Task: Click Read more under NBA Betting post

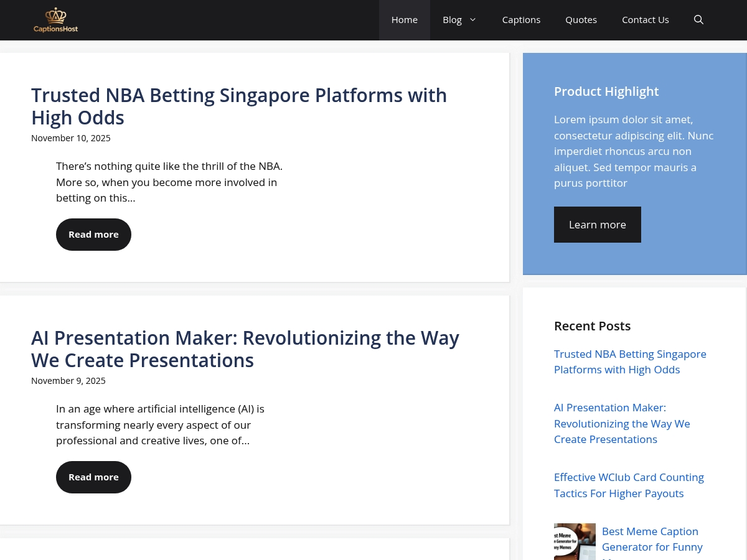Action: click(93, 235)
